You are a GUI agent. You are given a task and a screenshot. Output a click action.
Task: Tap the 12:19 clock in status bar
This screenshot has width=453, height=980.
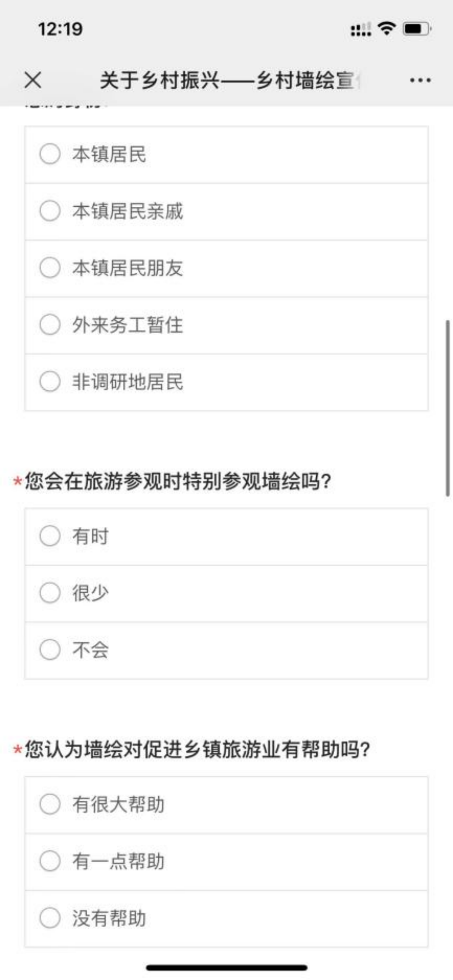click(x=60, y=29)
